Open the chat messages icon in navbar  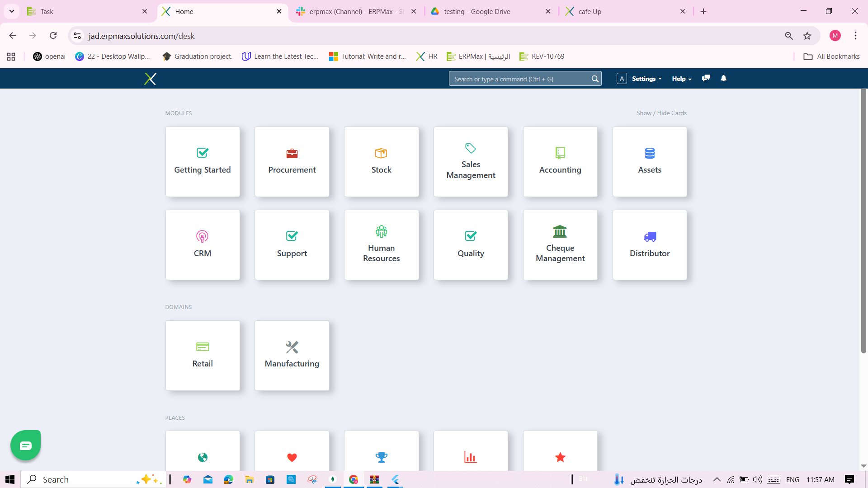click(x=706, y=79)
